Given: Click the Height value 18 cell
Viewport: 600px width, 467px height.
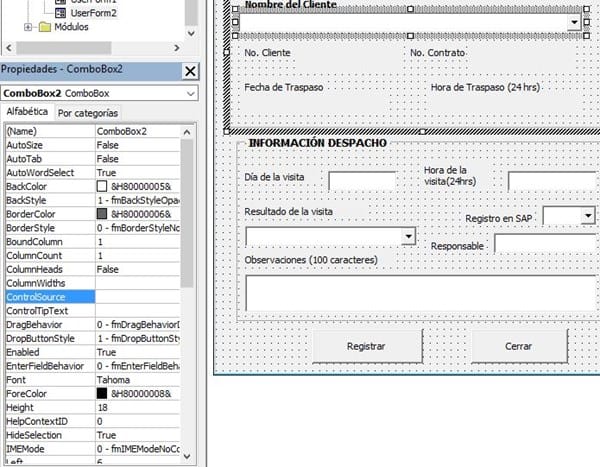Looking at the screenshot, I should click(x=138, y=407).
